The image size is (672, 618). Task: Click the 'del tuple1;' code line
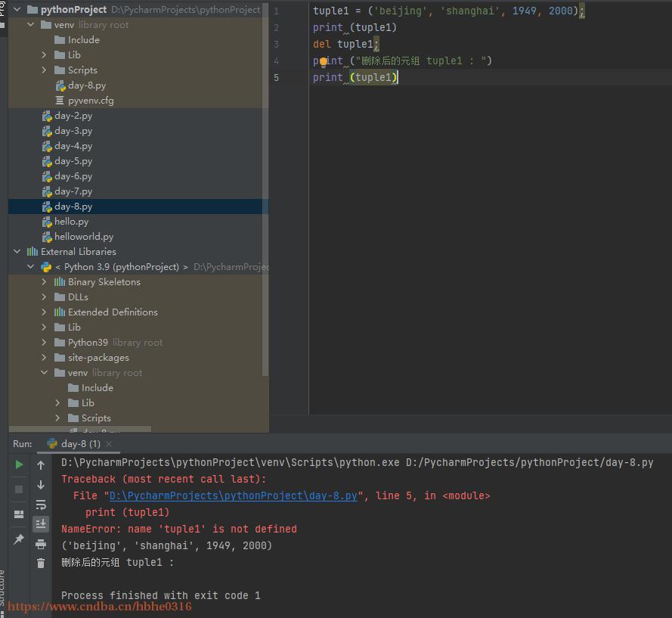coord(346,44)
